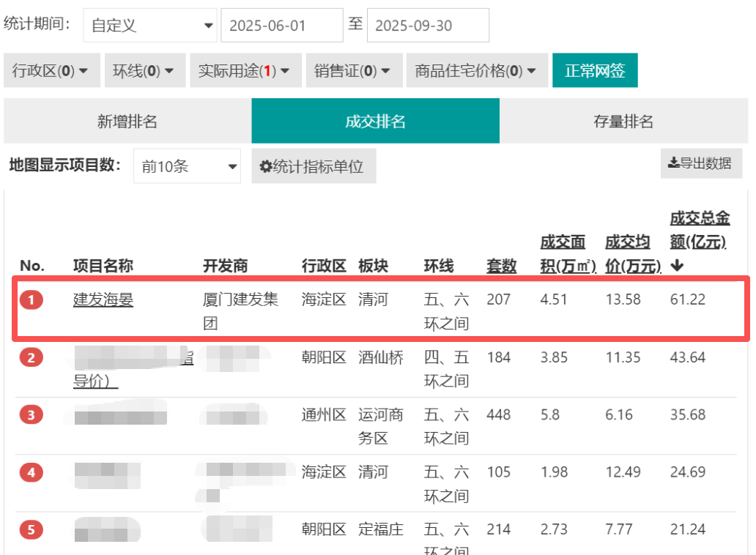Expand 商品住宅价格 filter dropdown
The height and width of the screenshot is (555, 756).
click(476, 71)
